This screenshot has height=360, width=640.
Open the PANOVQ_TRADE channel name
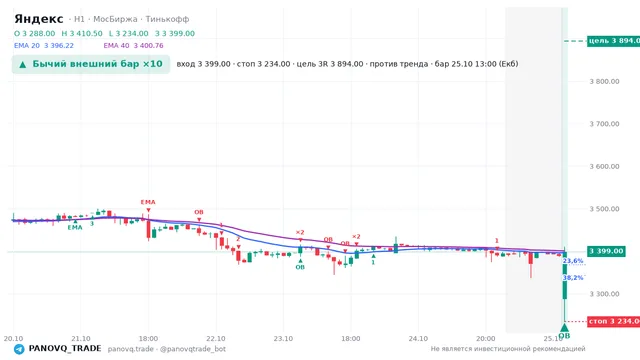click(65, 349)
